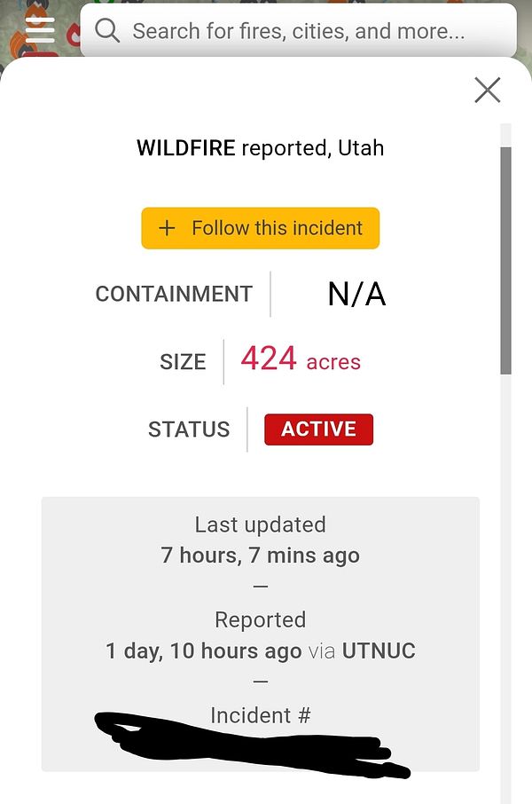Dismiss the incident panel with the X
The width and height of the screenshot is (532, 804).
pyautogui.click(x=487, y=90)
